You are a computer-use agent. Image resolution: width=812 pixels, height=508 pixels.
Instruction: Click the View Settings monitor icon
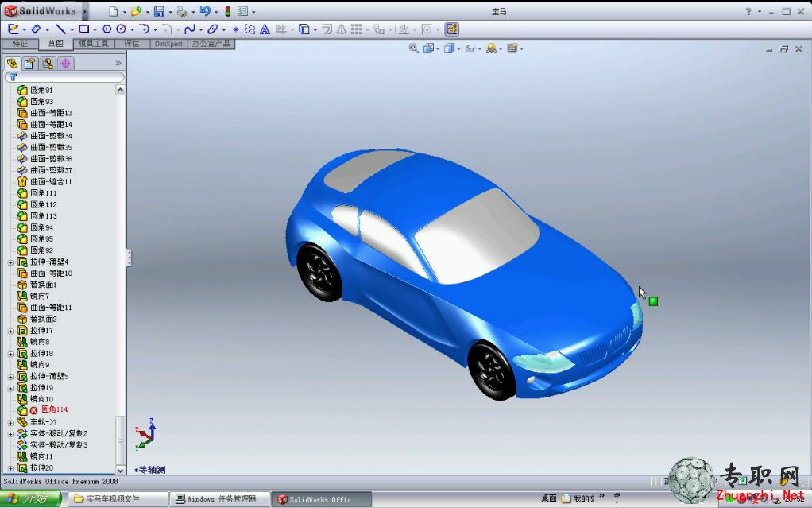pos(512,48)
